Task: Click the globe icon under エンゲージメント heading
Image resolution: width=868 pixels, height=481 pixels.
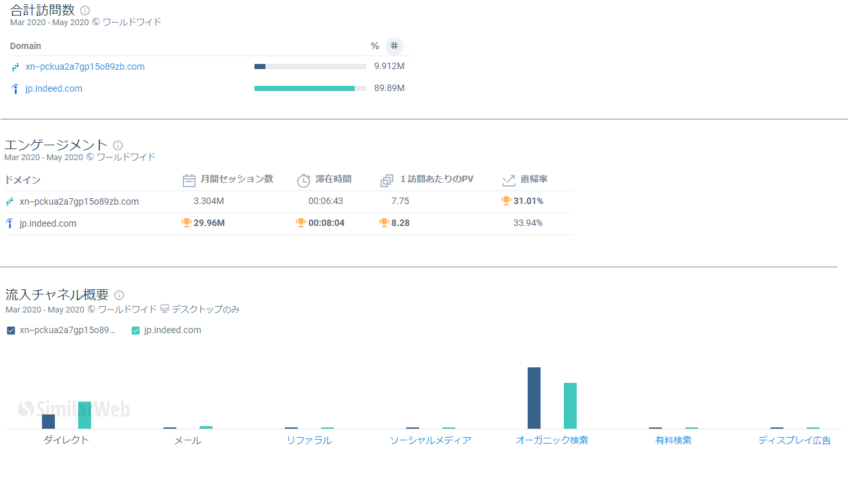Action: click(90, 157)
